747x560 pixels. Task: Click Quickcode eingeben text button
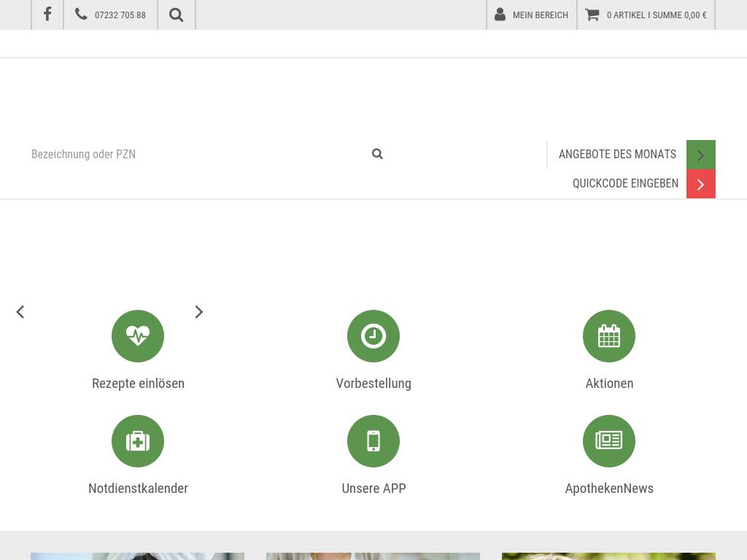(625, 184)
